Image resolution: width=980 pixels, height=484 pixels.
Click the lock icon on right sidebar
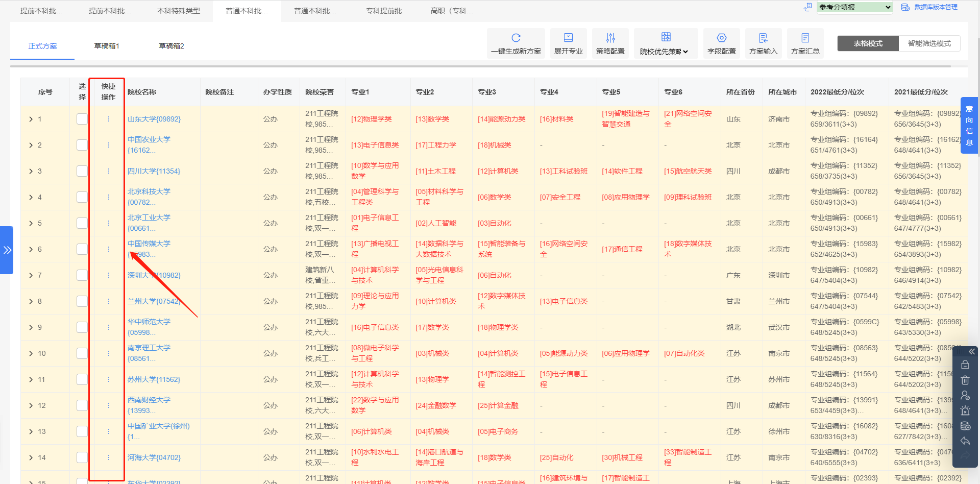966,364
